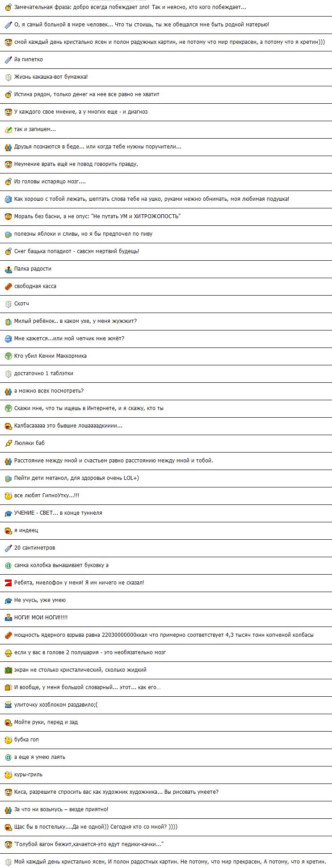The width and height of the screenshot is (332, 868).
Task: Select the "НОГИ! МОИ НОГИ!!!!!" status
Action: click(x=41, y=618)
